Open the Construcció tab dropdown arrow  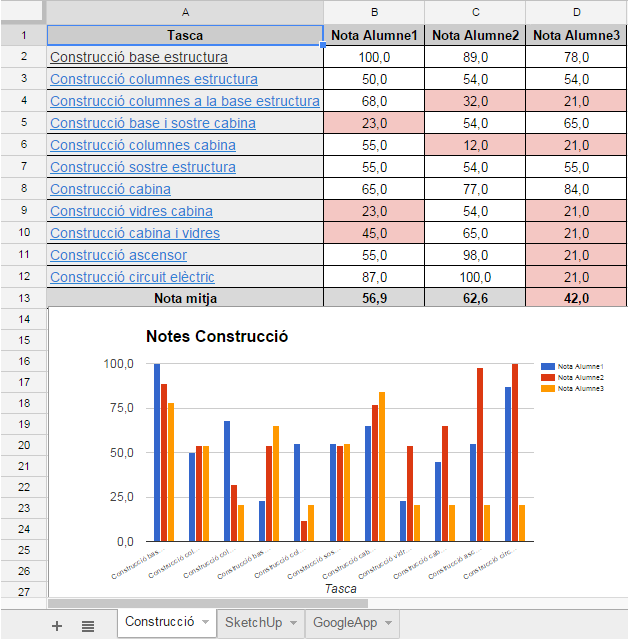pyautogui.click(x=205, y=622)
